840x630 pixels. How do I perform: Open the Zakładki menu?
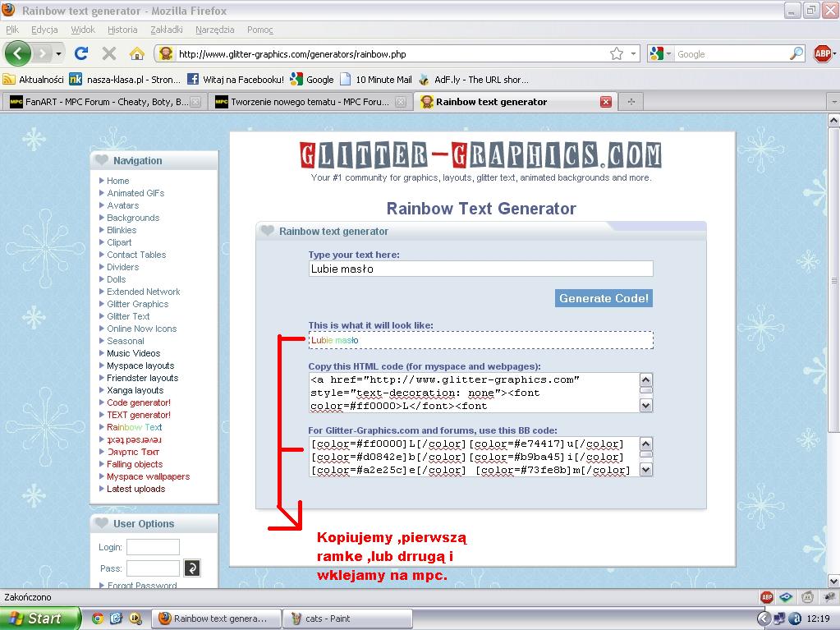[x=167, y=30]
